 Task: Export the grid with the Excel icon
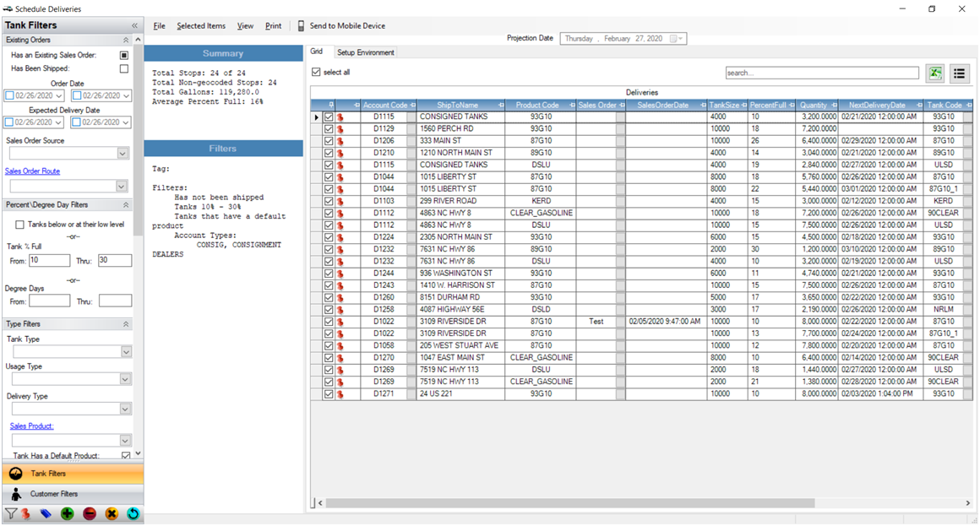coord(935,73)
